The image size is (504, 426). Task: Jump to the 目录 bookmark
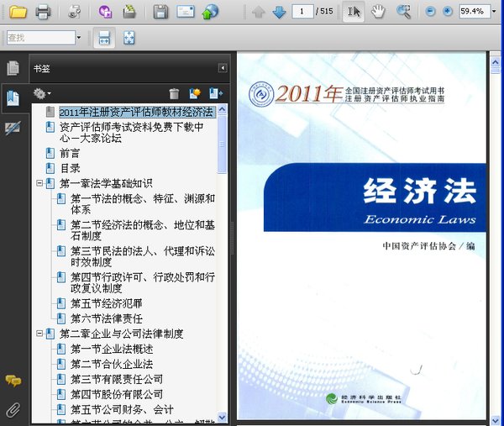(x=70, y=168)
